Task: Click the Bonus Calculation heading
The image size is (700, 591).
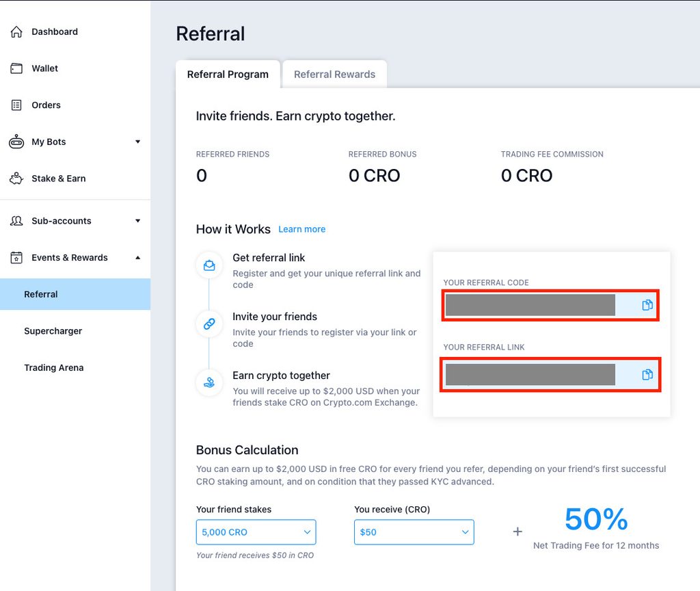Action: point(247,450)
